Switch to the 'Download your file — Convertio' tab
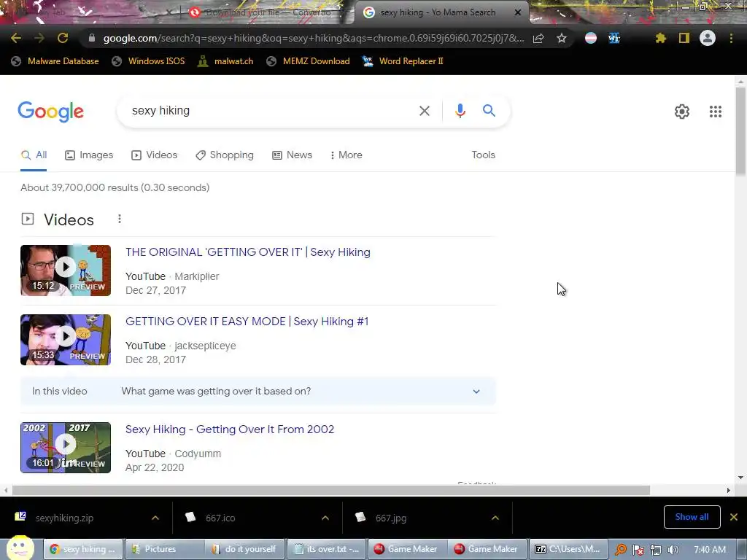The height and width of the screenshot is (560, 747). tap(267, 12)
